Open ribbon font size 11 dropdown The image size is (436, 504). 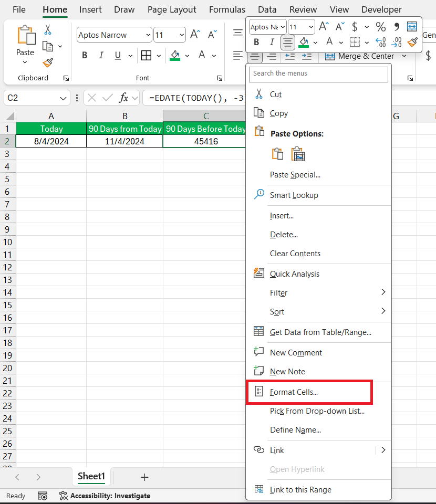coord(182,35)
